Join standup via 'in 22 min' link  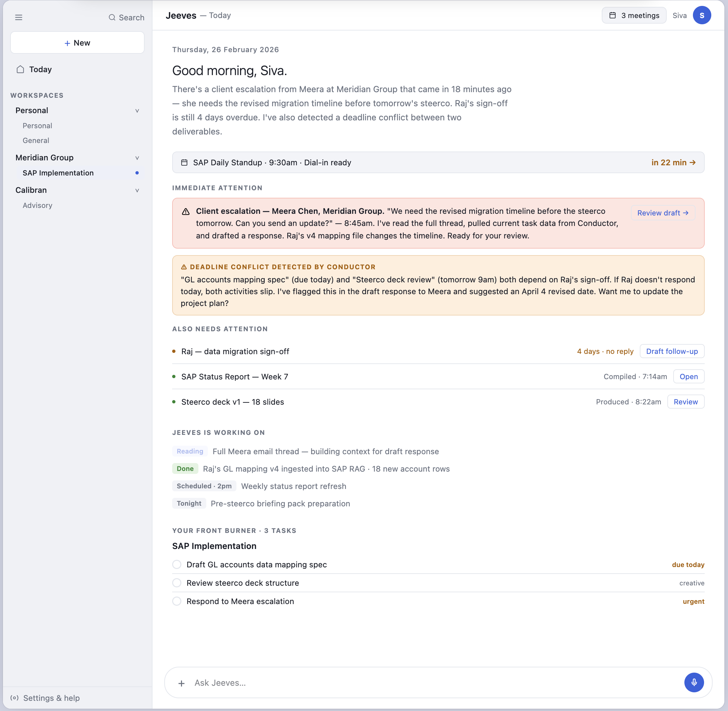[x=673, y=162]
